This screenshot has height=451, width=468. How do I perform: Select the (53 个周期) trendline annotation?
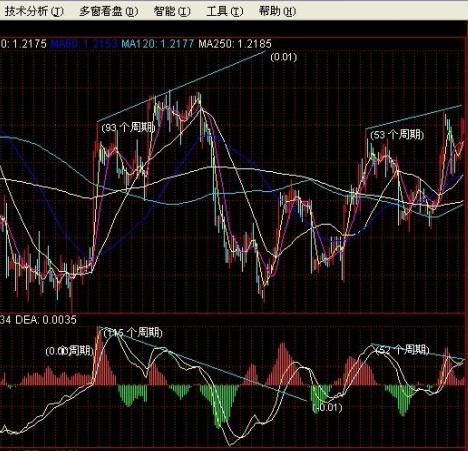(x=397, y=135)
